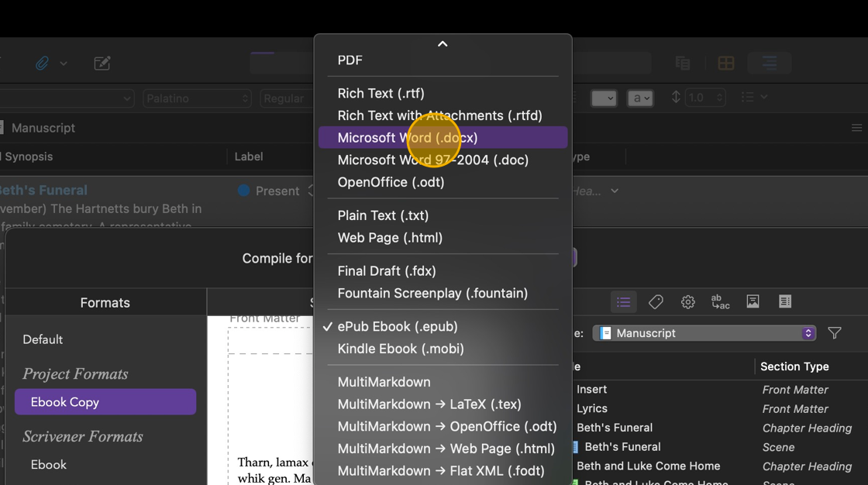Open the Palatino font dropdown

coord(197,98)
